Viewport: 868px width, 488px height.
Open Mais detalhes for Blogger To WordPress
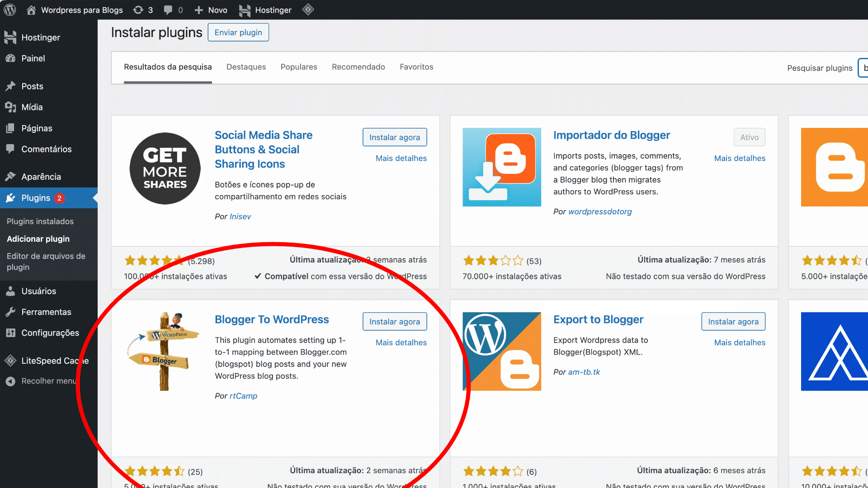click(401, 343)
